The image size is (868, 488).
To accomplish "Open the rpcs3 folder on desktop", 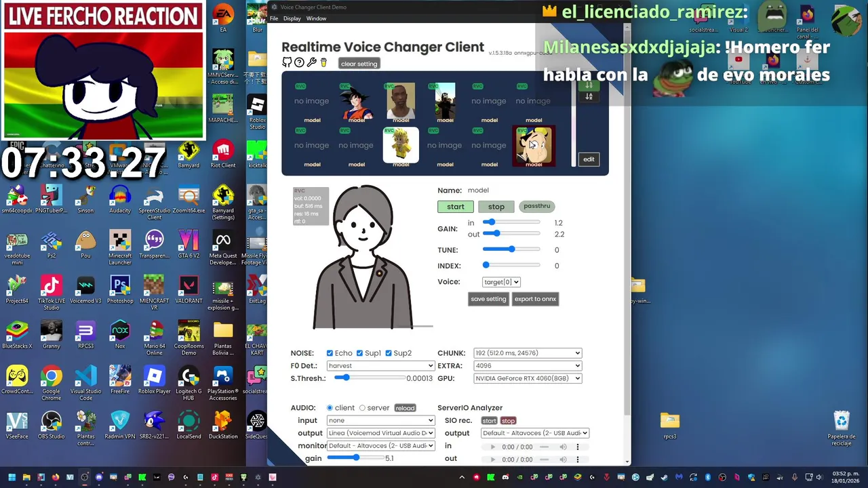I will (670, 425).
